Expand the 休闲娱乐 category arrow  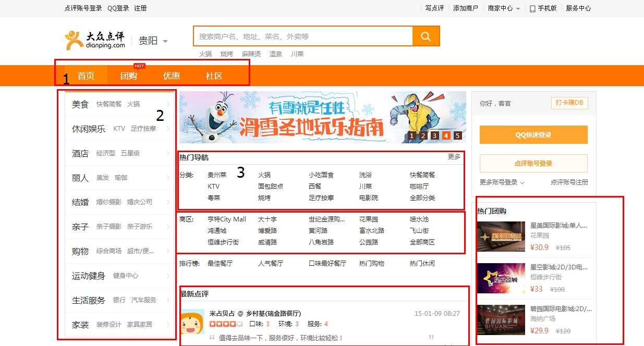click(168, 129)
